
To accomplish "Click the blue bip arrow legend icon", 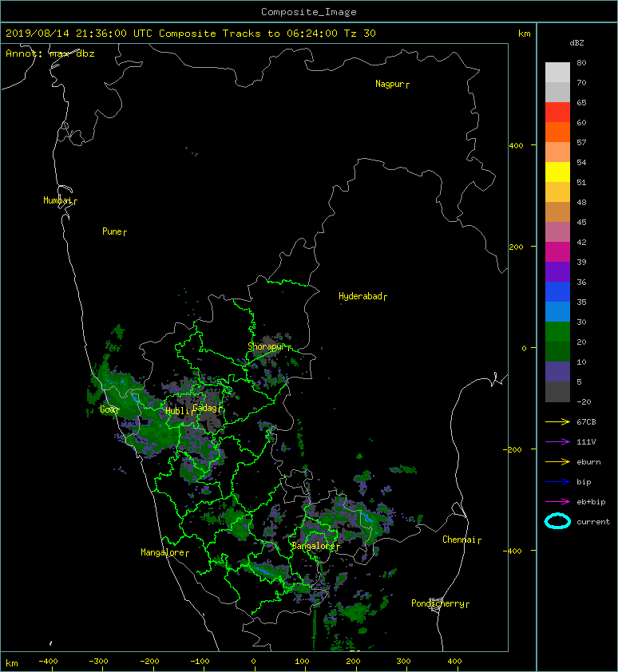I will [x=557, y=482].
